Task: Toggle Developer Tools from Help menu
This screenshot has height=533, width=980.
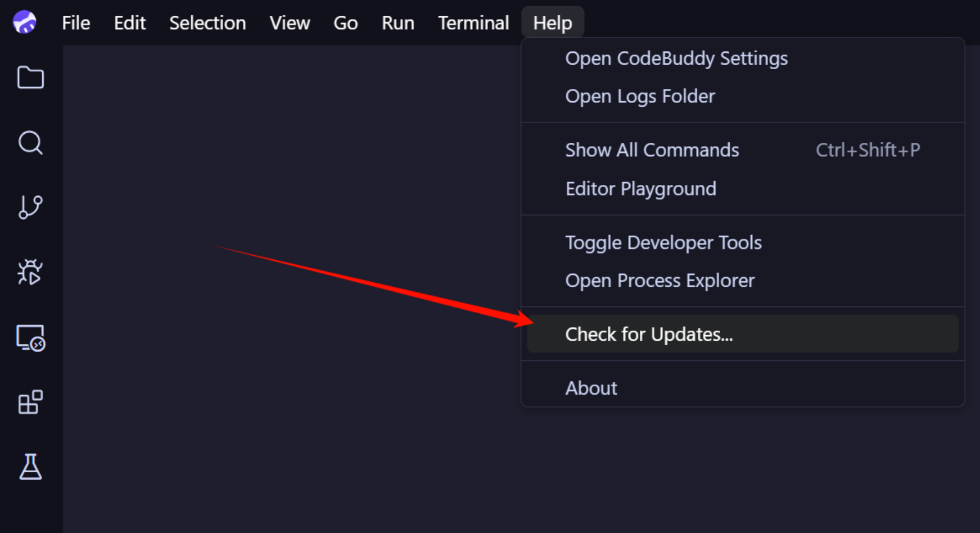Action: pyautogui.click(x=663, y=243)
